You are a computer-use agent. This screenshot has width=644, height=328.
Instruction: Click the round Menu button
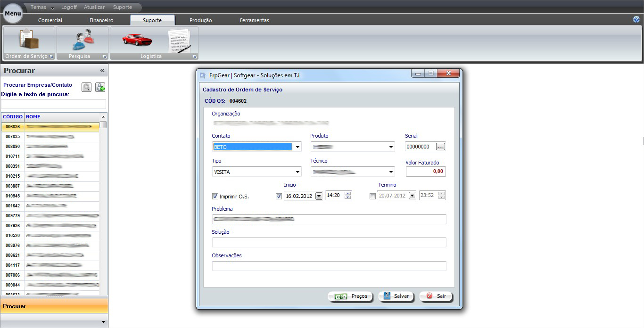click(x=13, y=14)
